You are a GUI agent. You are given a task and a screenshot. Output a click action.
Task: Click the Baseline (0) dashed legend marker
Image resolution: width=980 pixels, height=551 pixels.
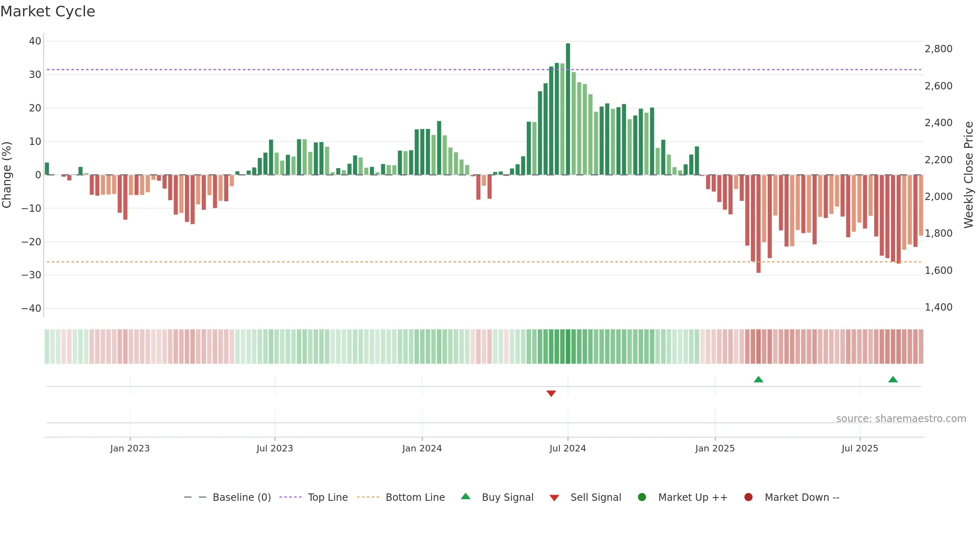pyautogui.click(x=195, y=497)
